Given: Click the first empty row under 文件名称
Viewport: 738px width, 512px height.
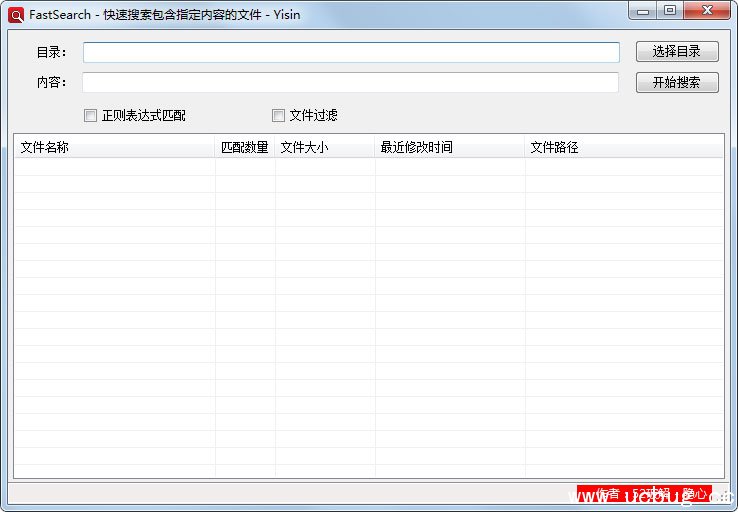Looking at the screenshot, I should pos(114,167).
